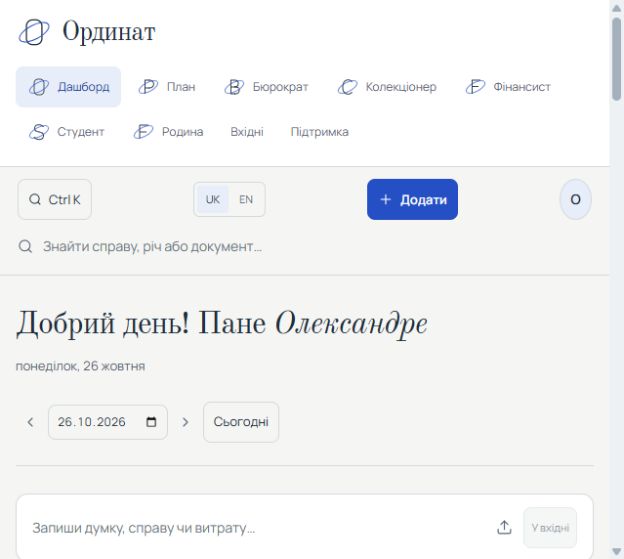Switch to Колекціонер tab

[x=387, y=87]
